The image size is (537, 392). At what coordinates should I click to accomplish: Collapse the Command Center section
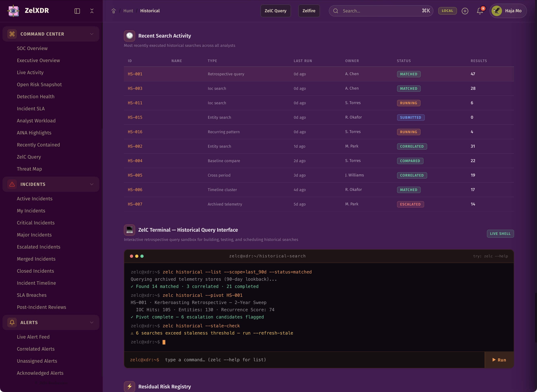pyautogui.click(x=92, y=34)
